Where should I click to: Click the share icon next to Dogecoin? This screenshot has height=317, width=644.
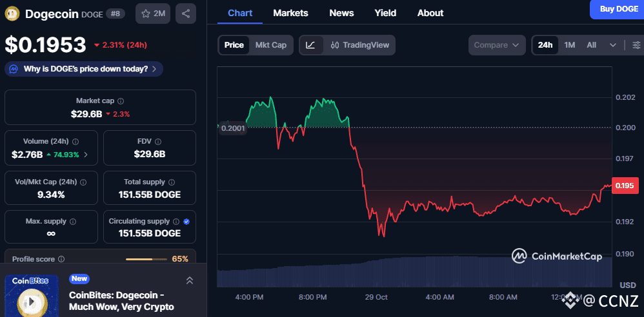click(186, 14)
